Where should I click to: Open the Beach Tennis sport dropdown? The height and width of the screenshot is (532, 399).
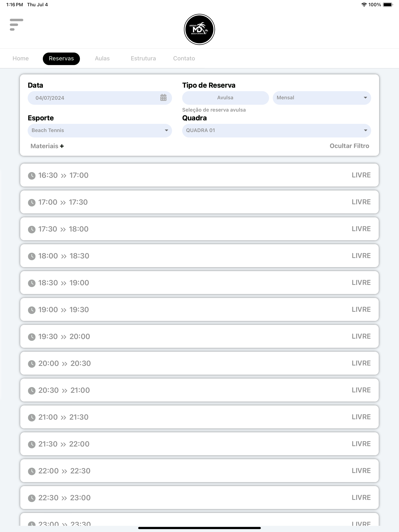click(x=100, y=130)
